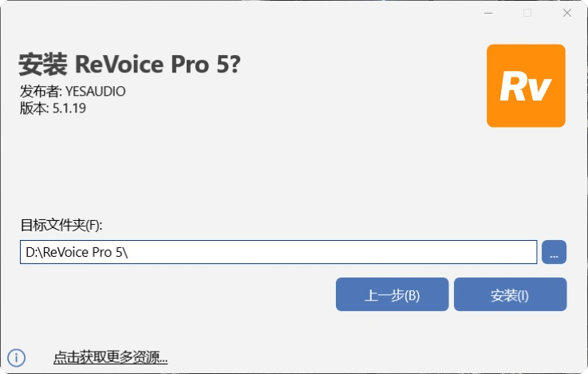Screen dimensions: 588x374
Task: Click the 发布者: YESAUDIO publisher text
Action: pos(73,91)
